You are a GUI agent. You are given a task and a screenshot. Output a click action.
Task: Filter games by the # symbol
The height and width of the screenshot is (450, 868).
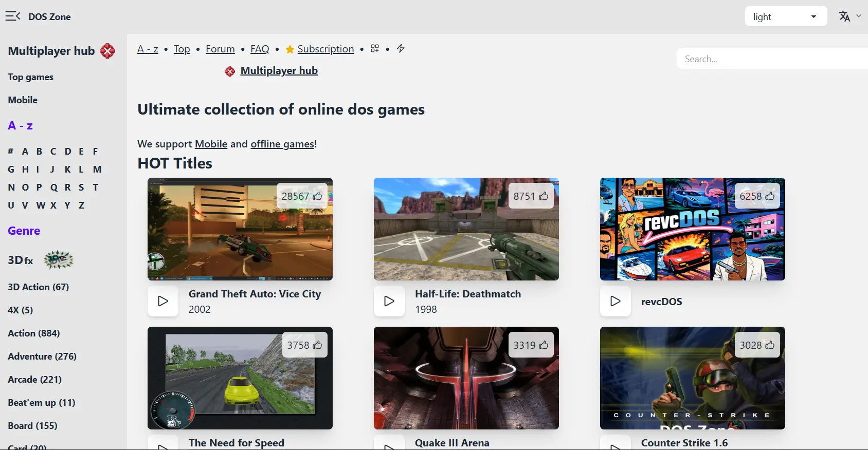[x=11, y=152]
